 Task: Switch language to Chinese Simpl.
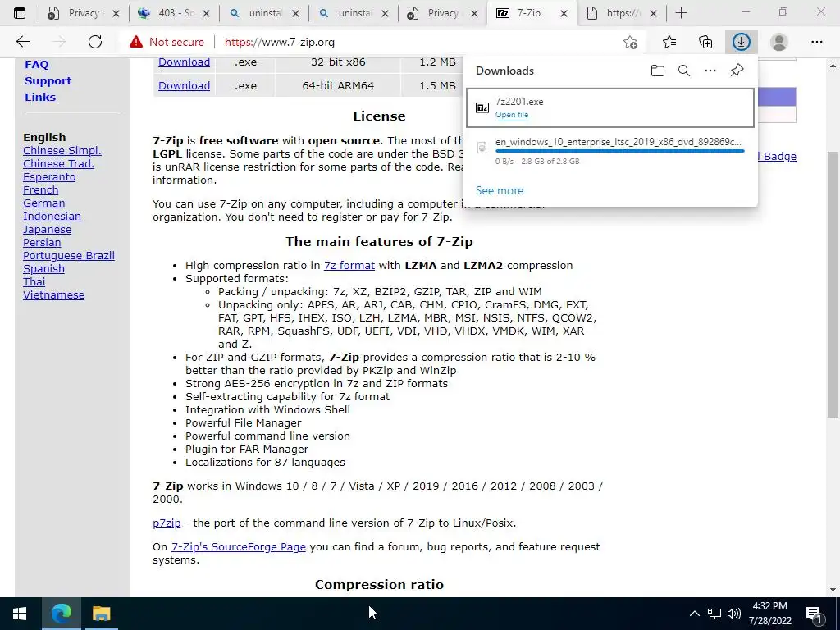(62, 151)
